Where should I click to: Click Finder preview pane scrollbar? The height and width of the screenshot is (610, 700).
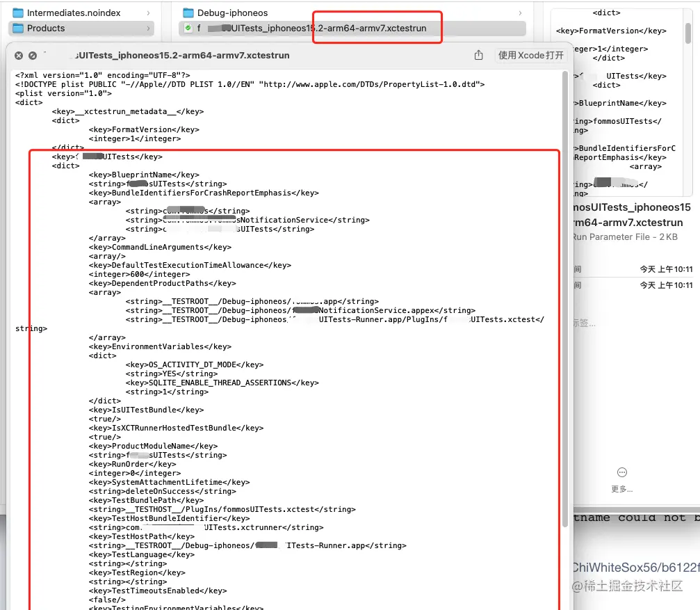click(688, 33)
